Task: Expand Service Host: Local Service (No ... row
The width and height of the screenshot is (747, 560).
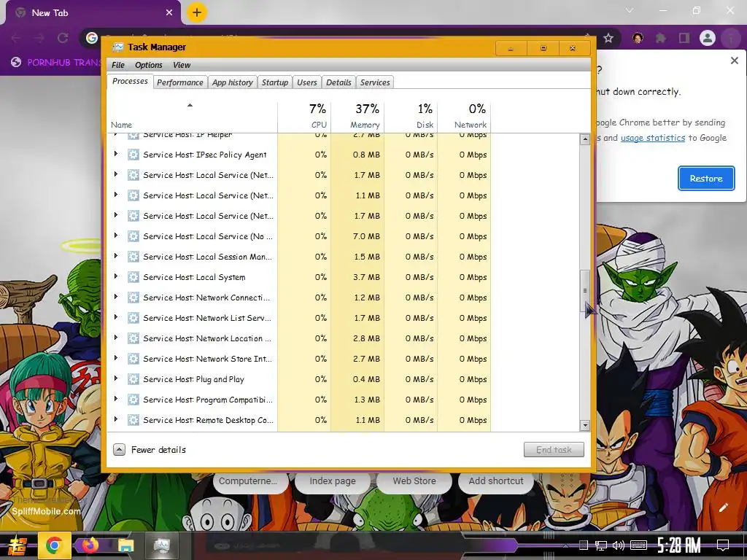Action: coord(115,236)
